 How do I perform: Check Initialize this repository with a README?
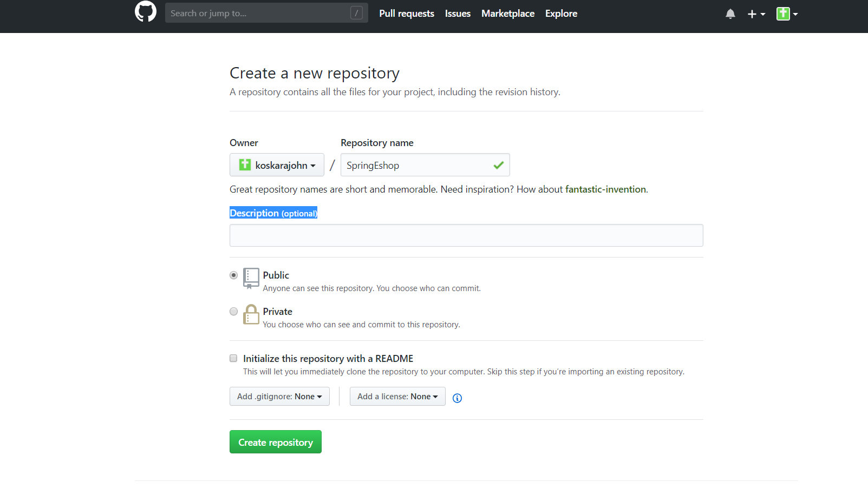[x=233, y=358]
